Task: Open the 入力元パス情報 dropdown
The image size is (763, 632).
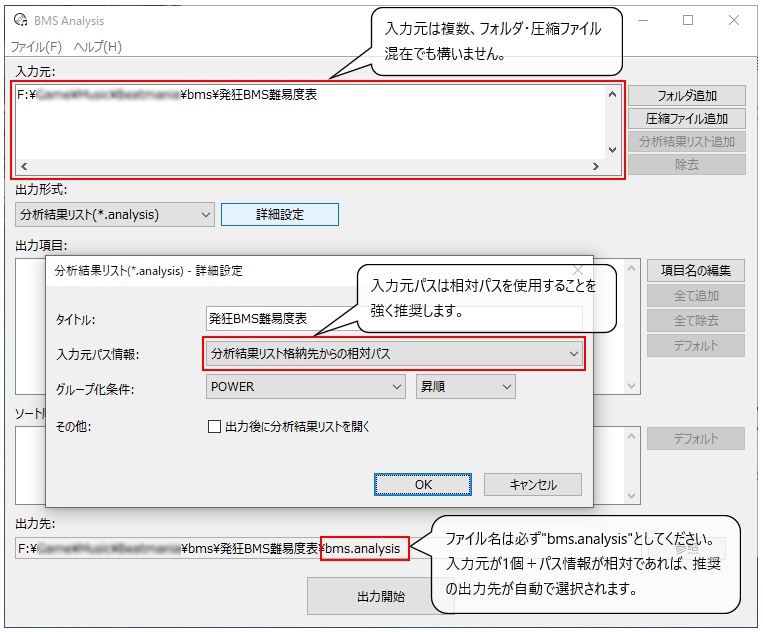Action: (x=394, y=354)
